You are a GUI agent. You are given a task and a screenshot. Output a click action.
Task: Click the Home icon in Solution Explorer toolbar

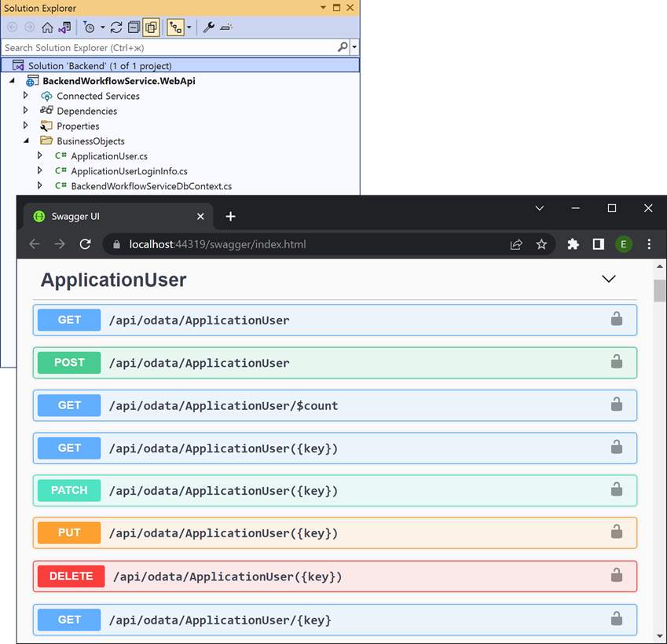tap(47, 27)
